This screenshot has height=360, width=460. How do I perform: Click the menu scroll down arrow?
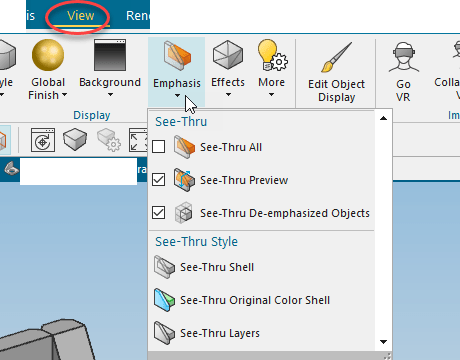[383, 342]
